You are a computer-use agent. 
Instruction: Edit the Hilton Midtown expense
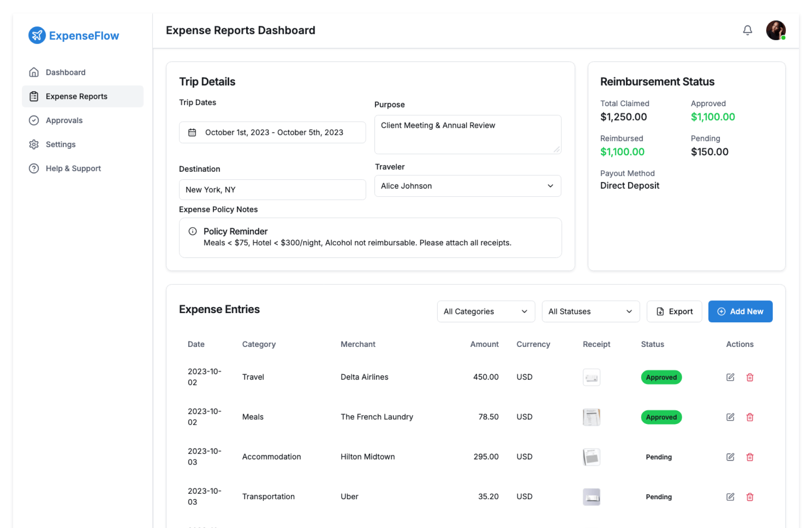730,457
